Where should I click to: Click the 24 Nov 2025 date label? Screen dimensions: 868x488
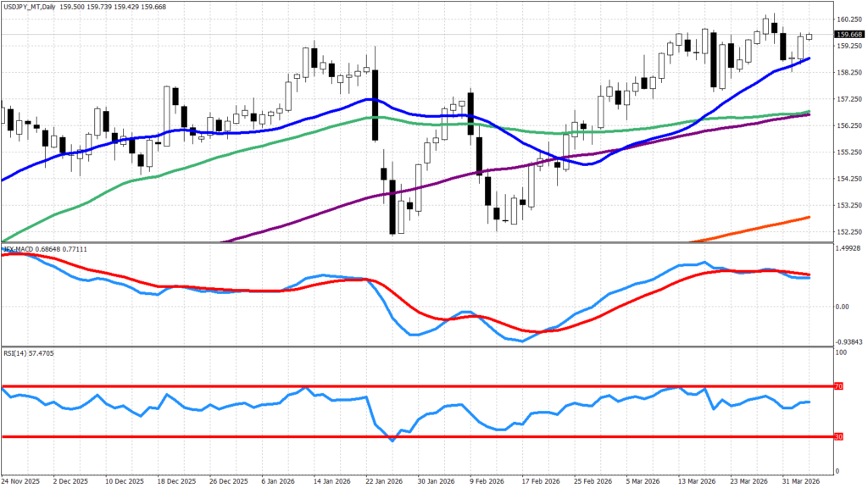click(22, 480)
